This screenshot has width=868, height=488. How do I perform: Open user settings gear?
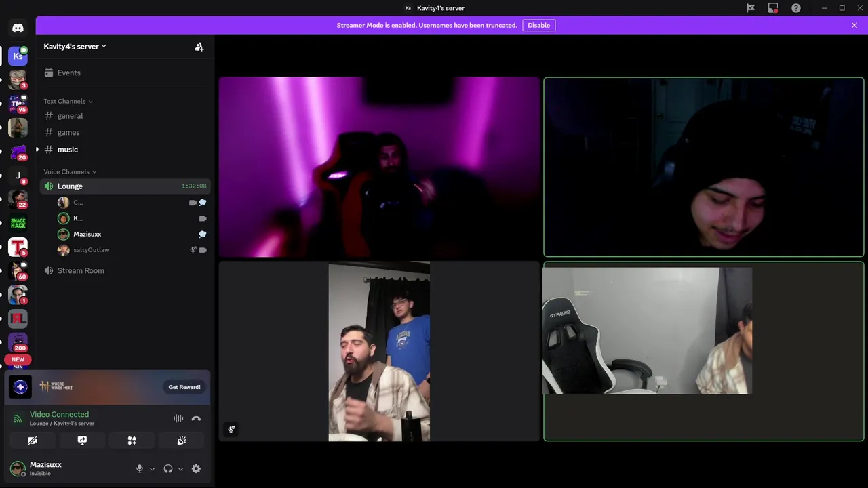click(196, 468)
